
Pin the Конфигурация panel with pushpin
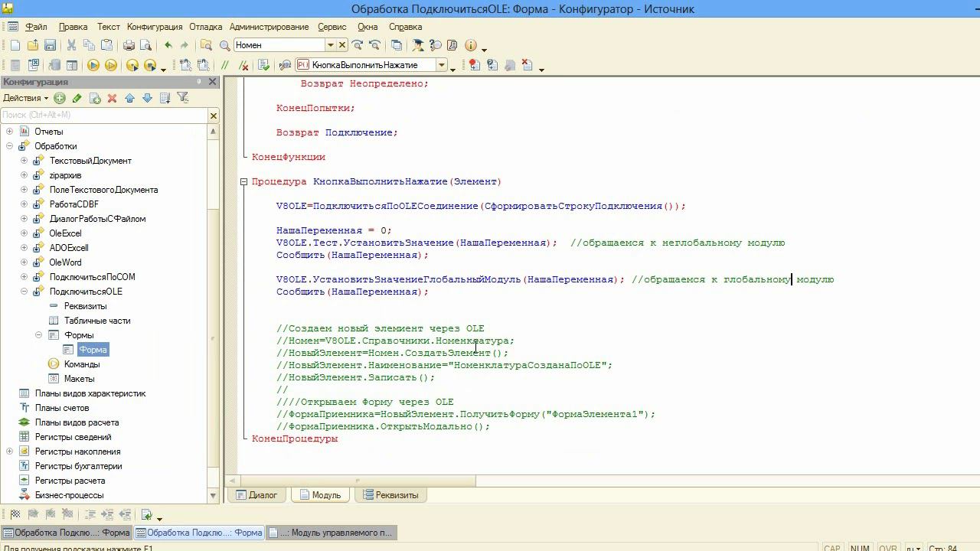[199, 82]
